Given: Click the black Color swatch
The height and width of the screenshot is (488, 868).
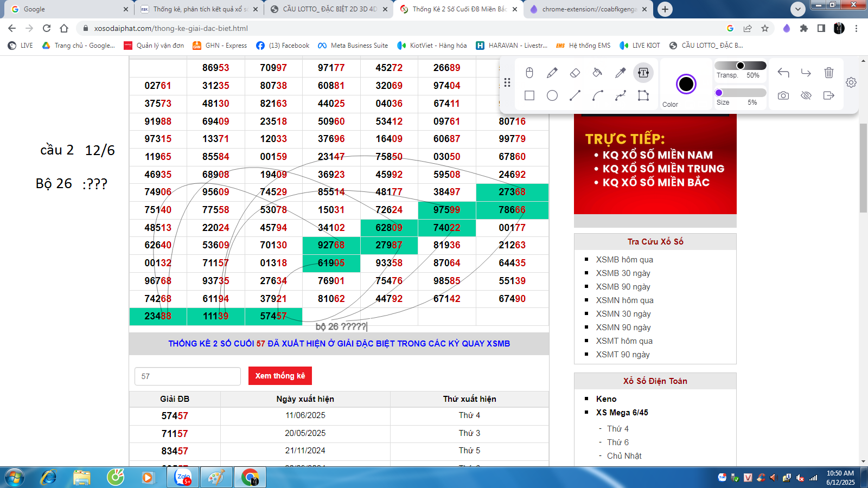Looking at the screenshot, I should pos(686,84).
